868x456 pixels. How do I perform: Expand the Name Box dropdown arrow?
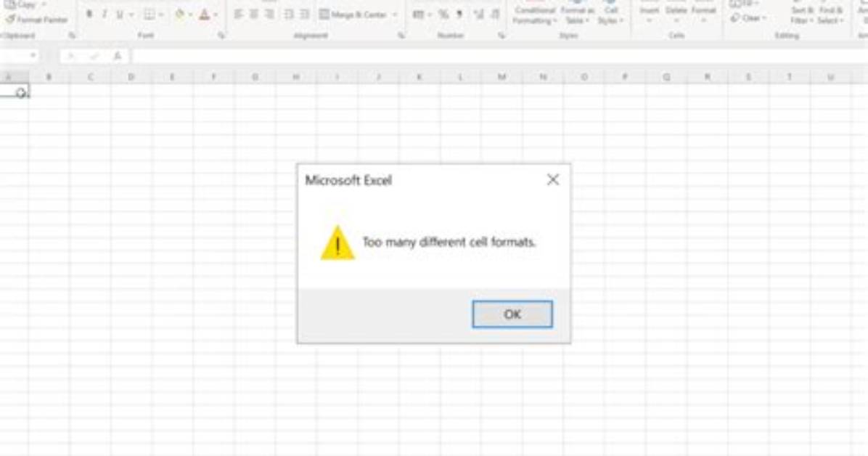[x=33, y=55]
